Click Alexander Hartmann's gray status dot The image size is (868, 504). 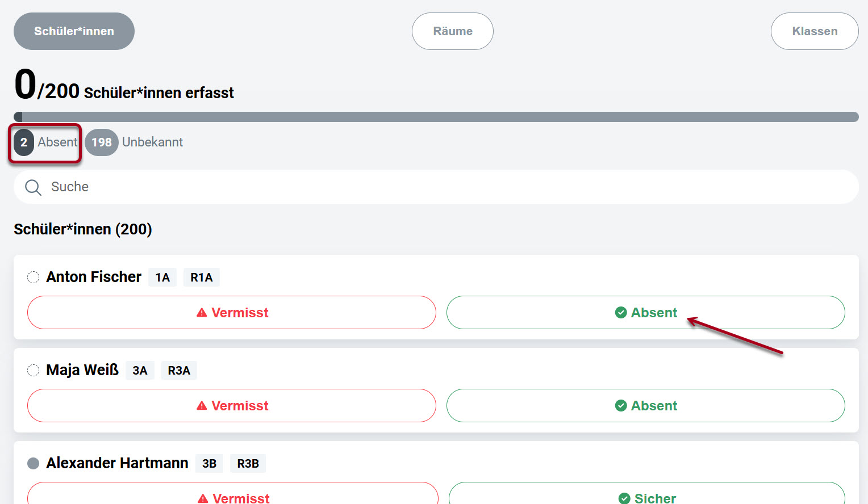point(34,463)
